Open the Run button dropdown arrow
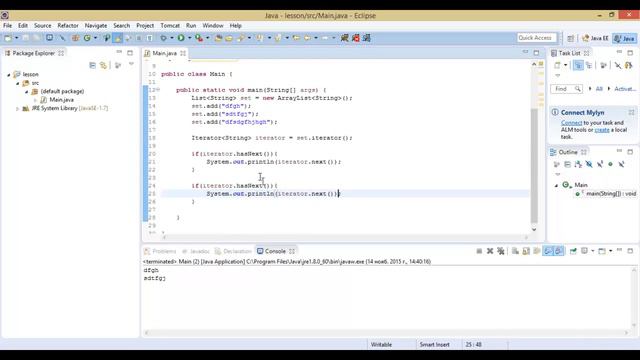 point(189,38)
